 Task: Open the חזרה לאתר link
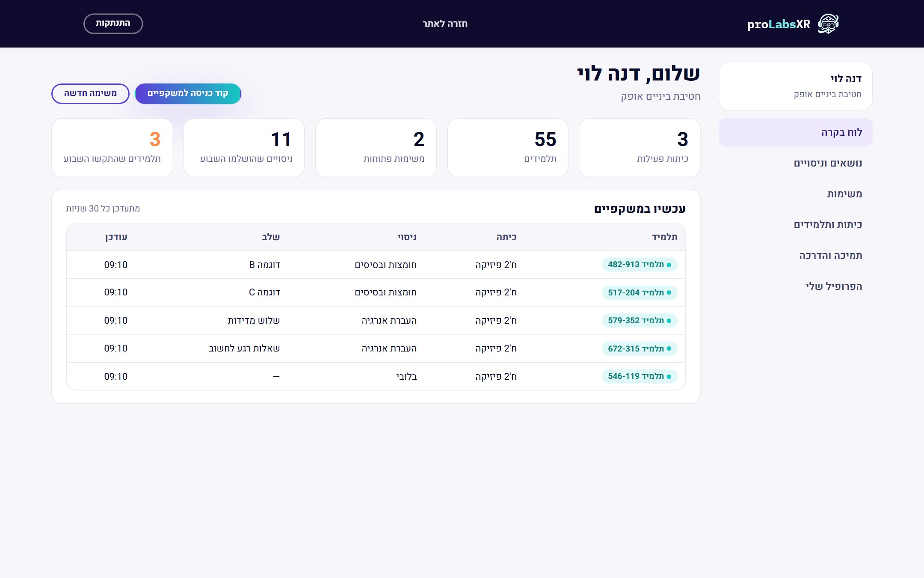(445, 24)
